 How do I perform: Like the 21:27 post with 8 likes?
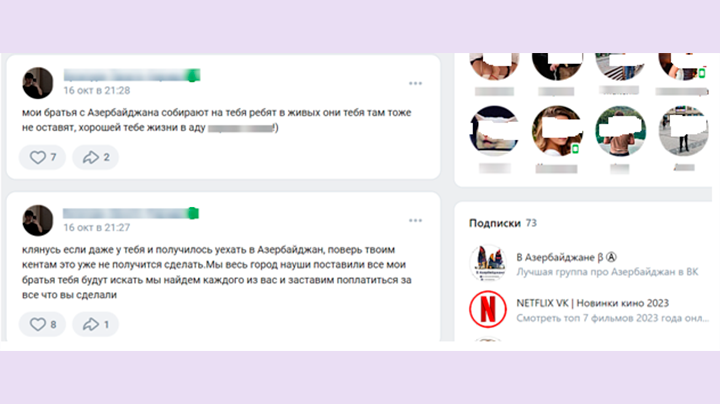tap(42, 325)
